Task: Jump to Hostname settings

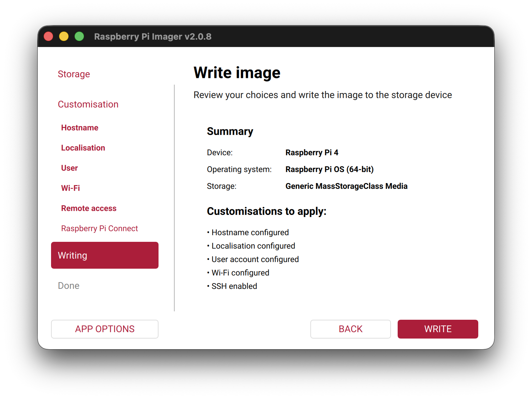Action: (x=80, y=128)
